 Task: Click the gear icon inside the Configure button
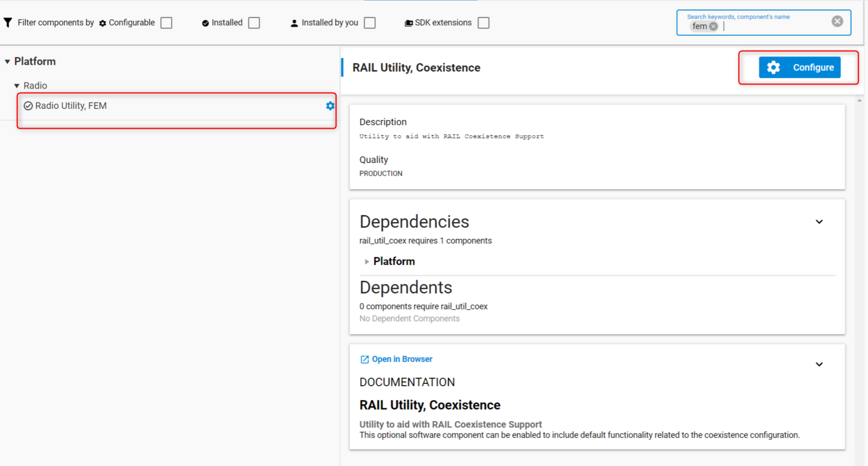click(774, 68)
